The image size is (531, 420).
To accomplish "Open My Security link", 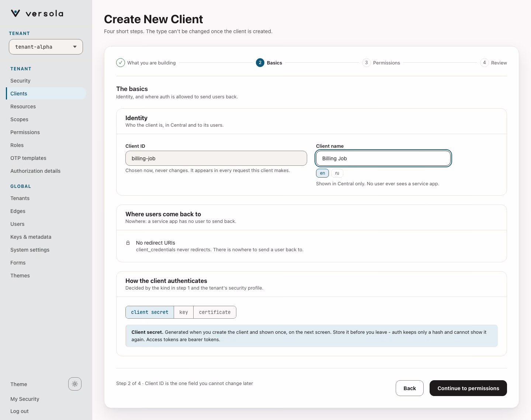I will point(25,399).
